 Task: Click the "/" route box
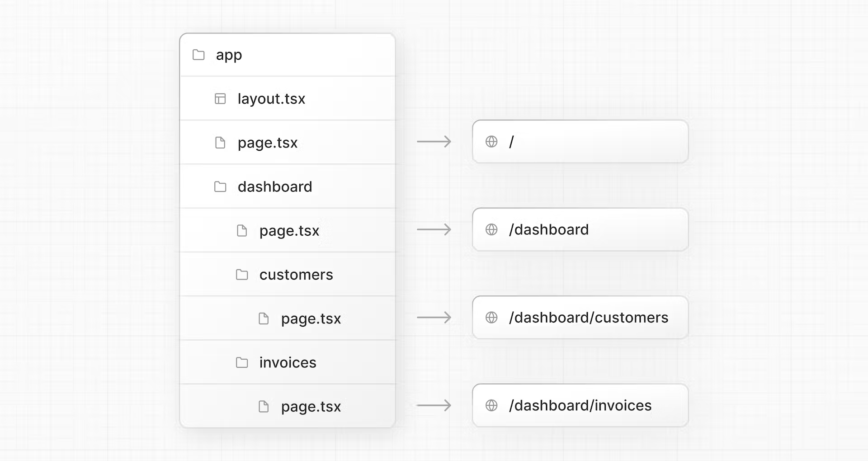click(x=580, y=142)
